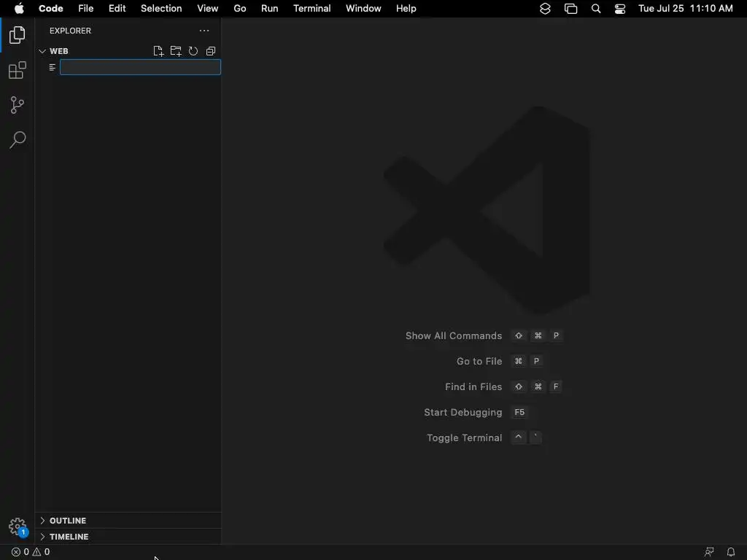Image resolution: width=747 pixels, height=560 pixels.
Task: Open the Window menu
Action: point(363,9)
